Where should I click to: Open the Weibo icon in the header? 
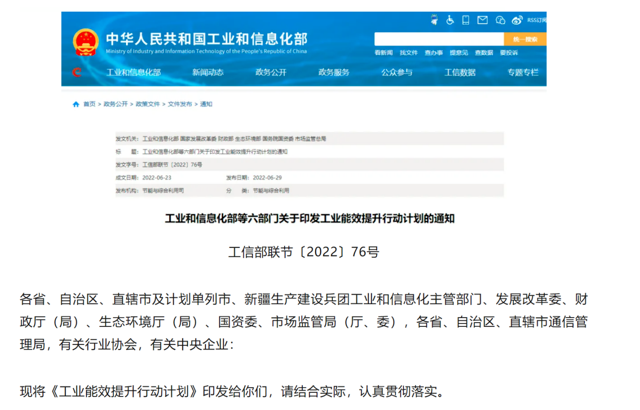pyautogui.click(x=517, y=20)
